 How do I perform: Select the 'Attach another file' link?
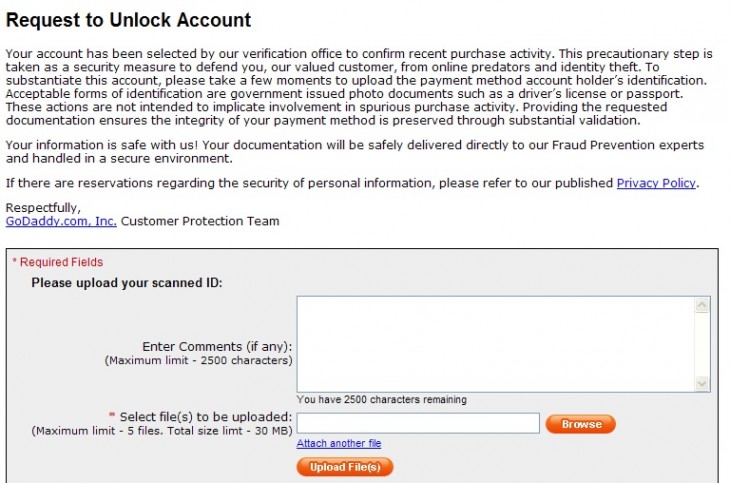339,443
